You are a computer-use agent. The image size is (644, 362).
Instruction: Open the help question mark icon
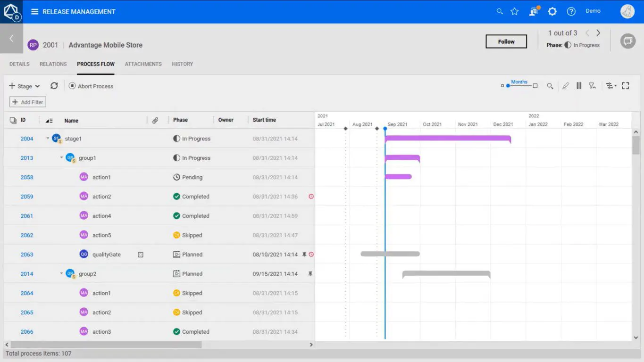pyautogui.click(x=571, y=11)
